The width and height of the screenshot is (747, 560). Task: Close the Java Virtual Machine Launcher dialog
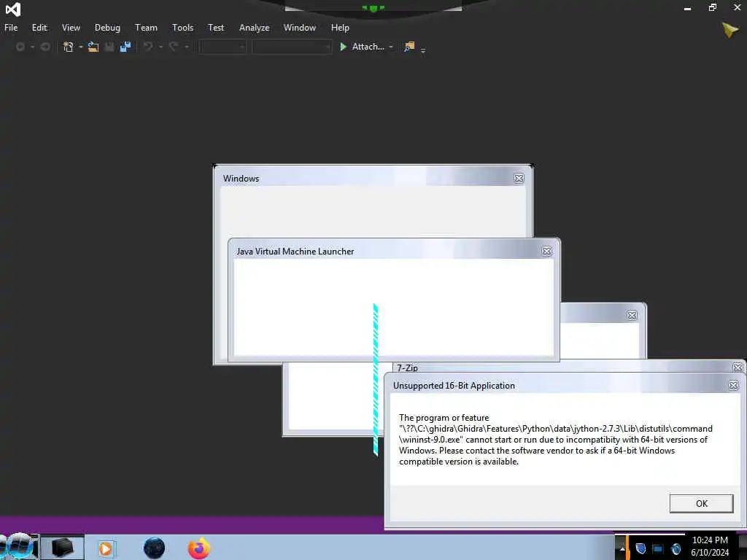coord(547,251)
